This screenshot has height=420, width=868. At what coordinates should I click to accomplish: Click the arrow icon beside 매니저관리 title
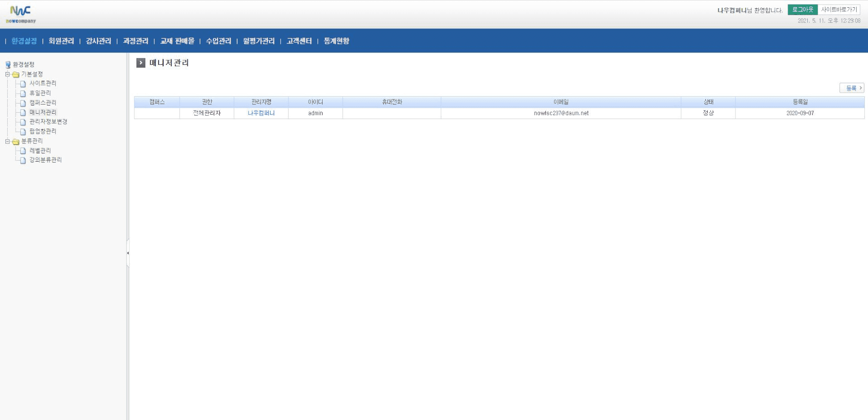pos(141,63)
